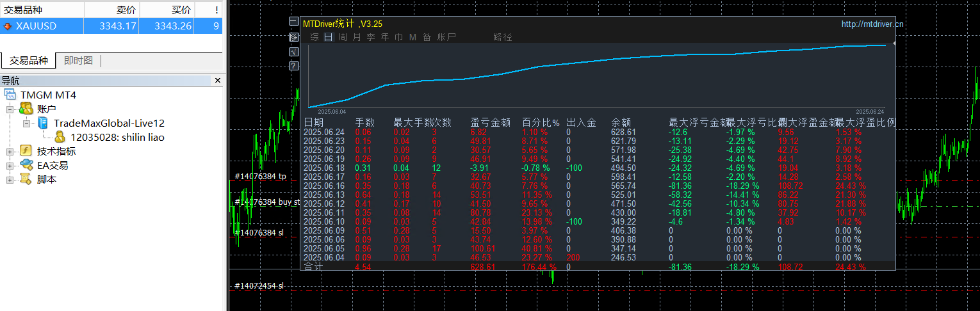Collapse the 账户 tree node
Screen dimensions: 980x311
click(10, 109)
